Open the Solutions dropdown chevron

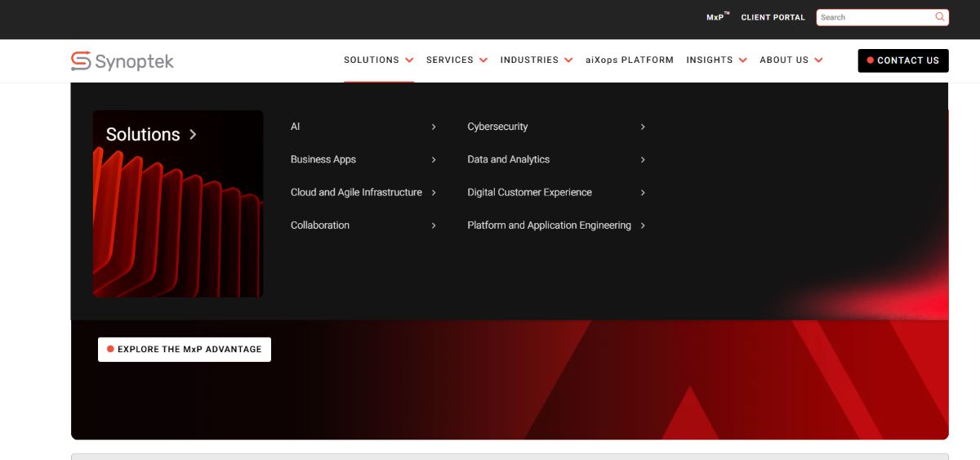coord(409,60)
